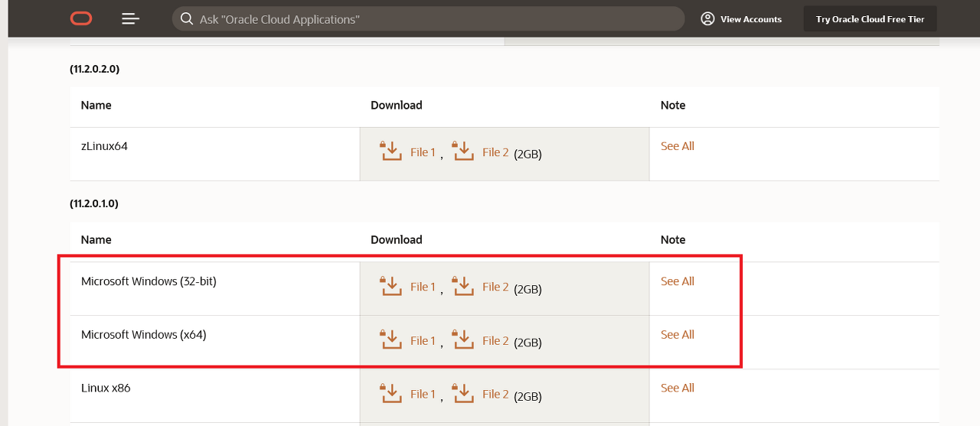Click Windows (32-bit) File 2 download icon
Image resolution: width=980 pixels, height=426 pixels.
pyautogui.click(x=463, y=285)
